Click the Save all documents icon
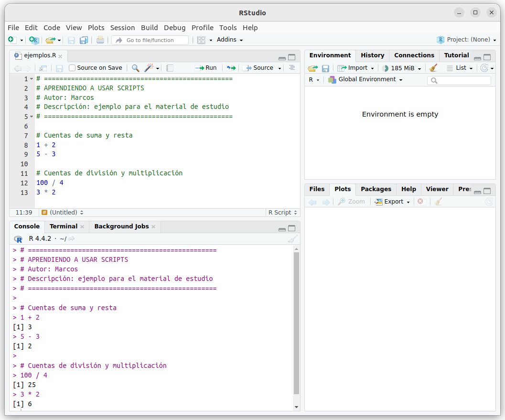The width and height of the screenshot is (505, 420). click(x=84, y=40)
